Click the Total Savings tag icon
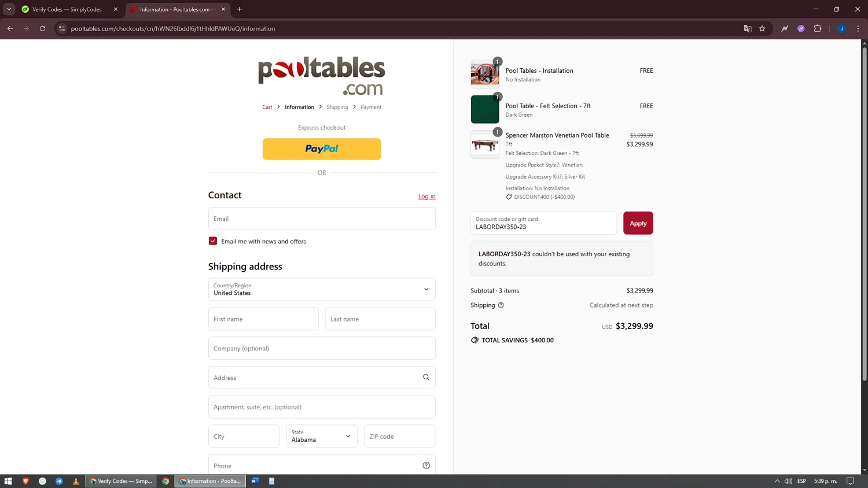This screenshot has height=488, width=868. pos(475,340)
